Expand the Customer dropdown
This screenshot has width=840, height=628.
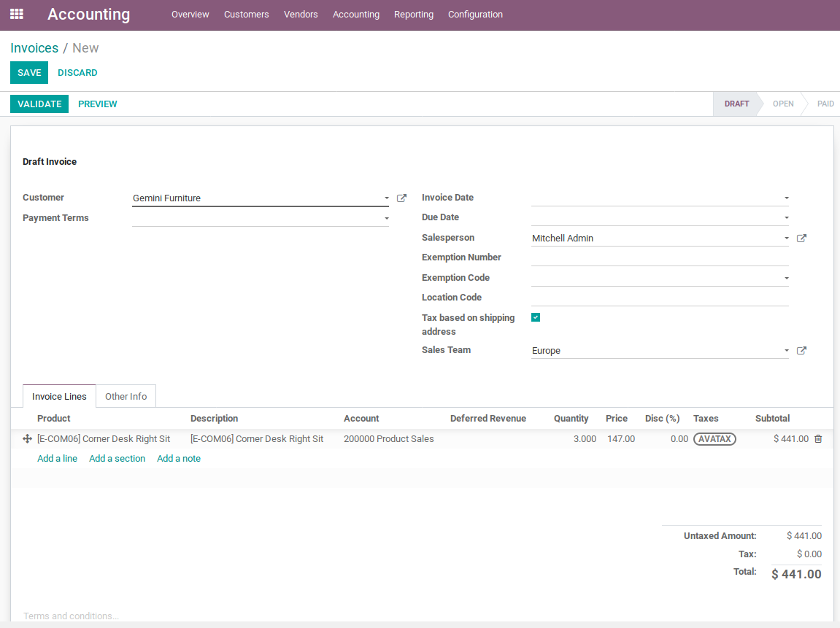[x=386, y=198]
